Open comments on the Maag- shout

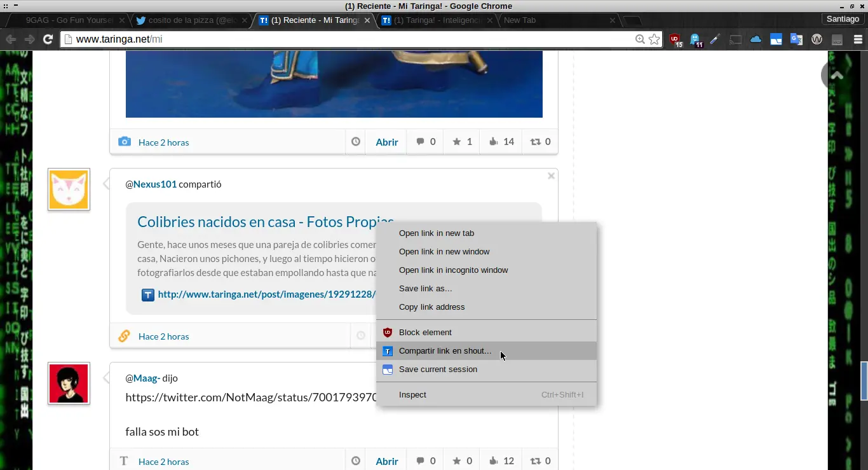[x=426, y=461]
